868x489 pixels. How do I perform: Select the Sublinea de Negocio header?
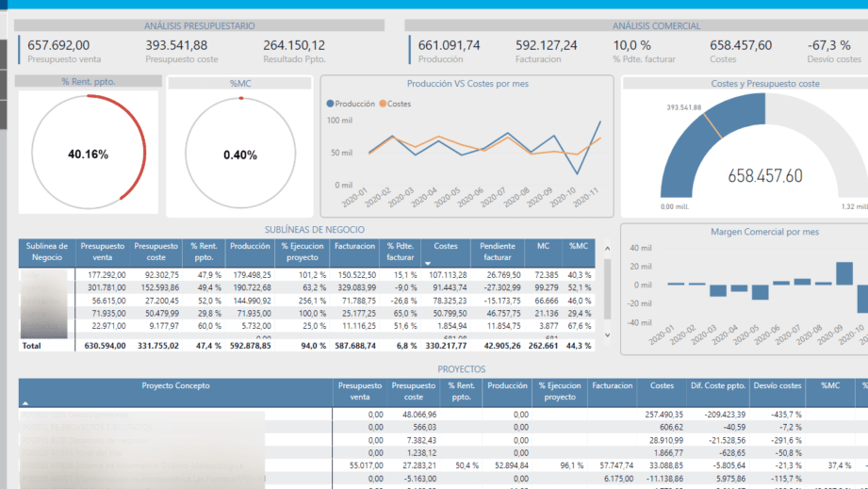coord(46,252)
